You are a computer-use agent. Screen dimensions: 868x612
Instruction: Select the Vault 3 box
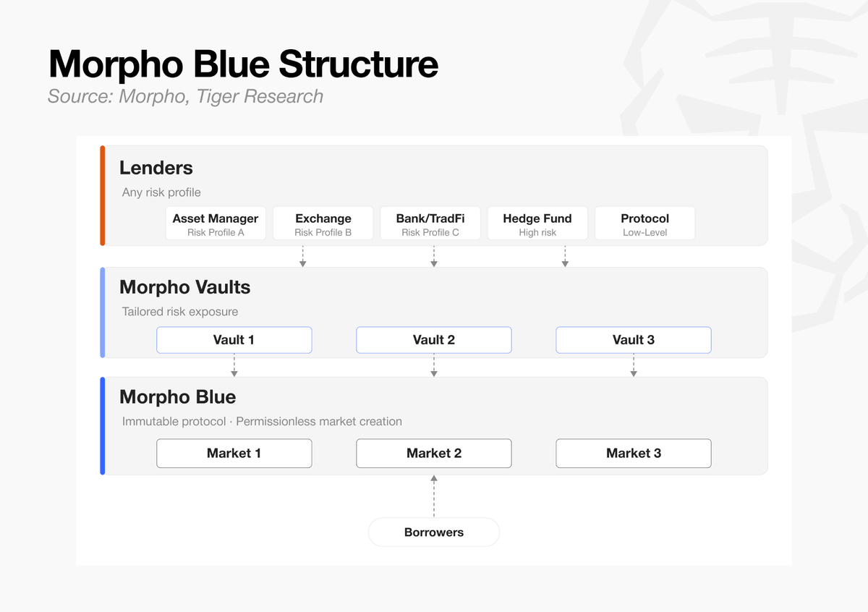[634, 340]
